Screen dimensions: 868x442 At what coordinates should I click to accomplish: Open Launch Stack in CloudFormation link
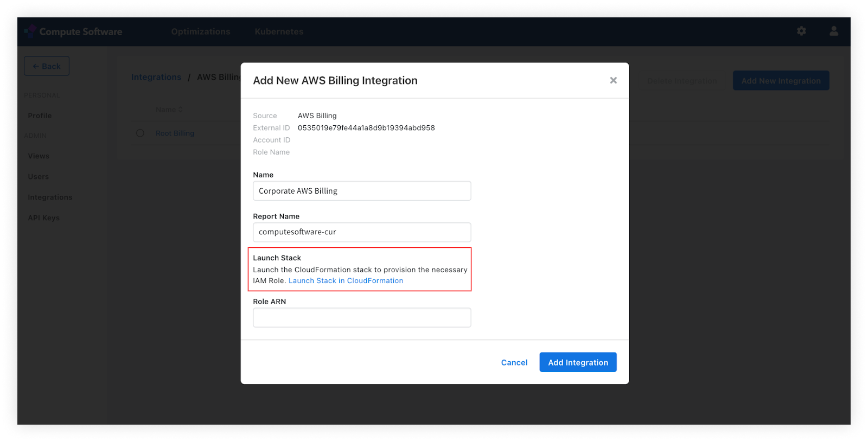pyautogui.click(x=346, y=280)
